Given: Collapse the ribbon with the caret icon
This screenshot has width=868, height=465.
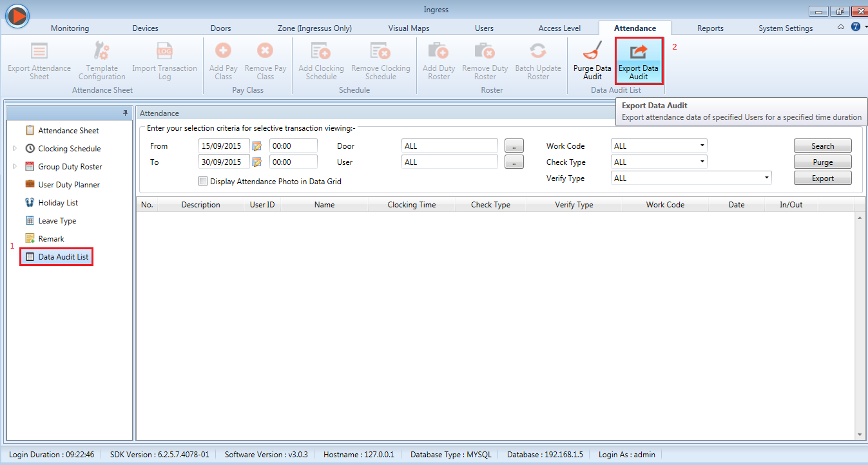Looking at the screenshot, I should coord(840,27).
